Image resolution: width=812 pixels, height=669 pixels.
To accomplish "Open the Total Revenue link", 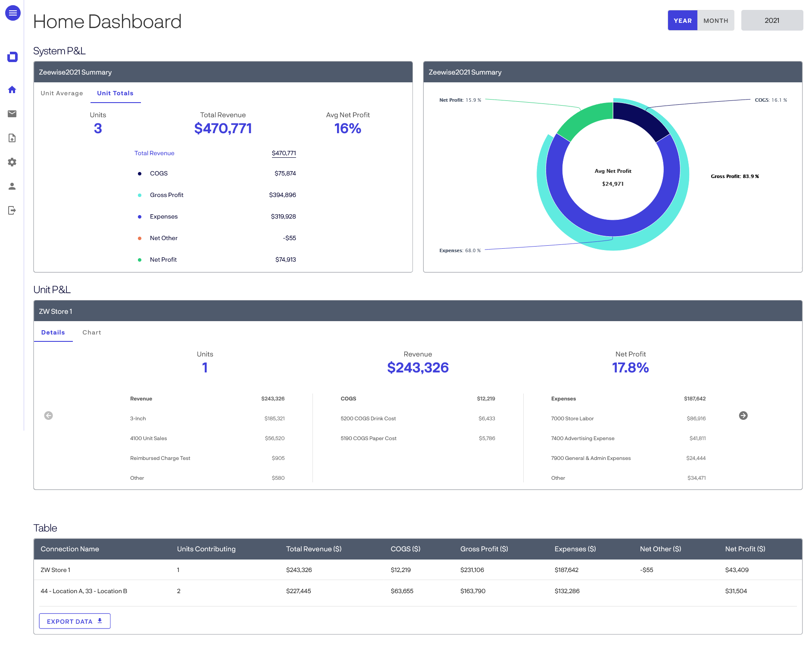I will coord(154,153).
